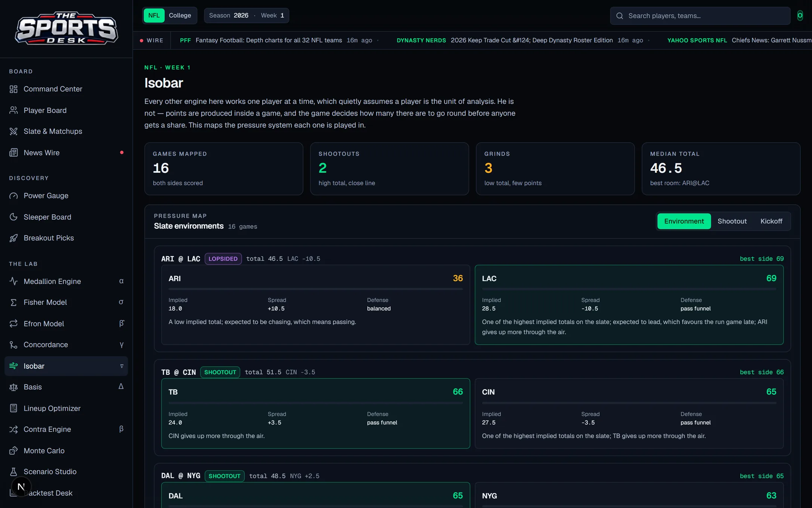Screen dimensions: 812x508
Task: Open the Concordance route icon
Action: pyautogui.click(x=14, y=345)
